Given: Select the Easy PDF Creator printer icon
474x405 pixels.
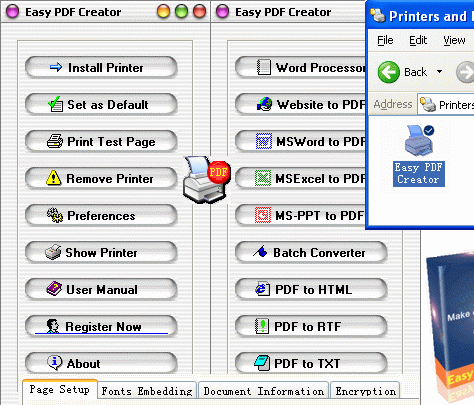Looking at the screenshot, I should click(x=419, y=141).
